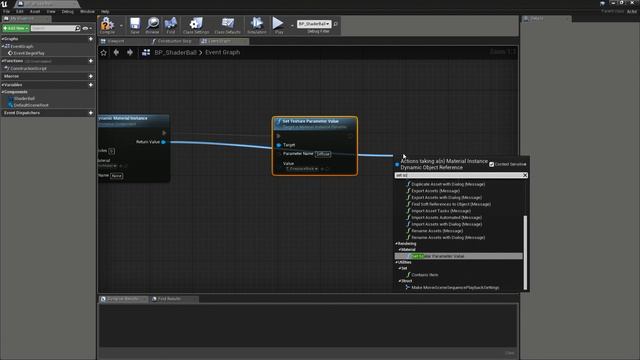Add new event dispatcher with plus icon
Image resolution: width=640 pixels, height=360 pixels.
pos(91,113)
